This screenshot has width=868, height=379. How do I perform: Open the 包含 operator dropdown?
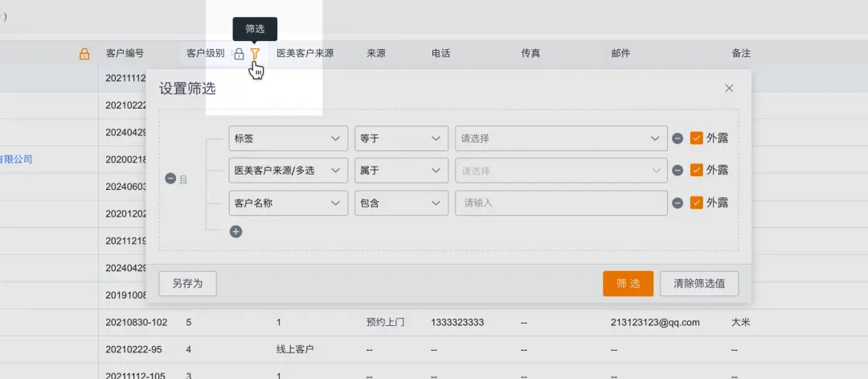[401, 203]
